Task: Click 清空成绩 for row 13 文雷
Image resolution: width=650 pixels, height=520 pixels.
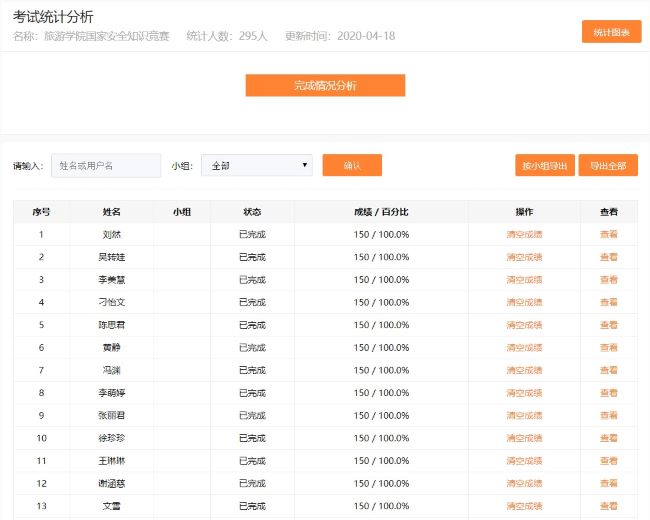Action: [524, 507]
